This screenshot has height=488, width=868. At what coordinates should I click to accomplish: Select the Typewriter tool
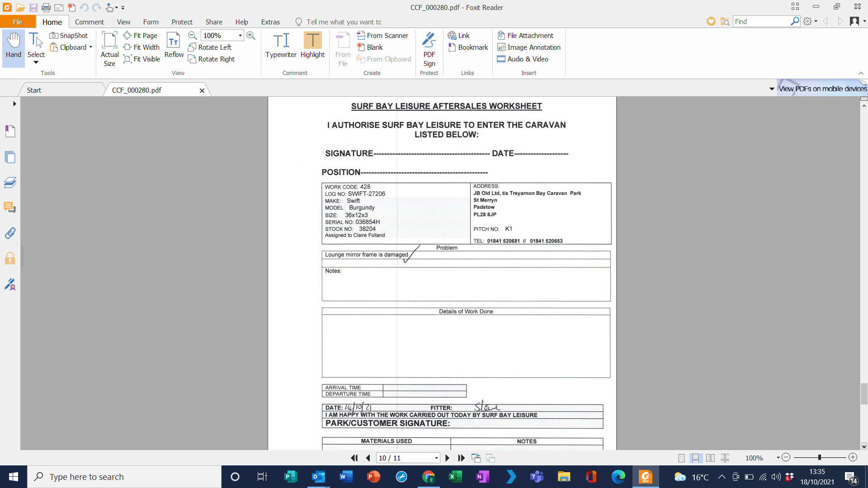281,45
